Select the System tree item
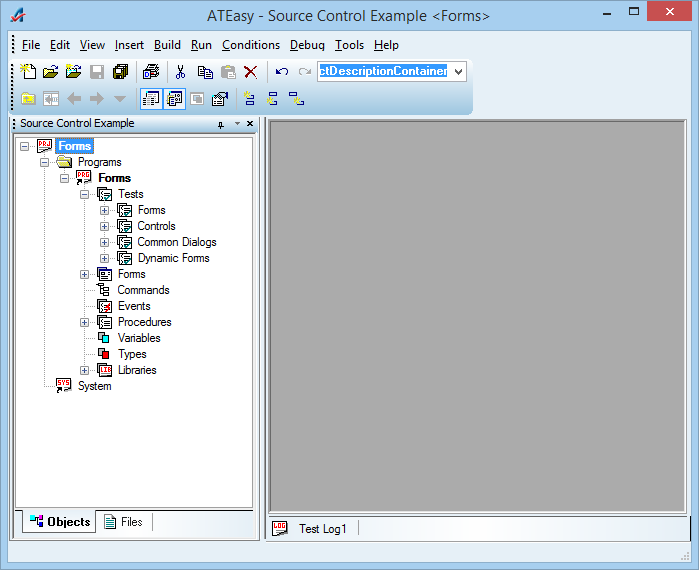 point(95,386)
